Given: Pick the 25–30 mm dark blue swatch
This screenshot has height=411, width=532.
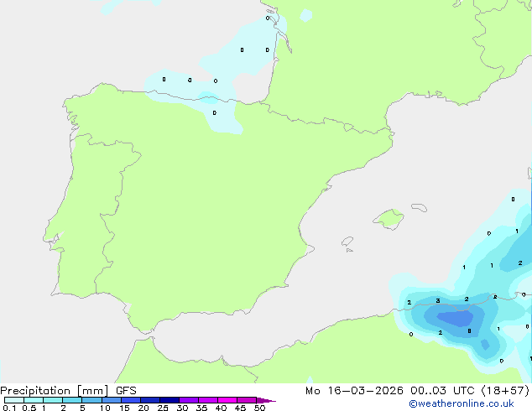Looking at the screenshot, I should pyautogui.click(x=170, y=400).
